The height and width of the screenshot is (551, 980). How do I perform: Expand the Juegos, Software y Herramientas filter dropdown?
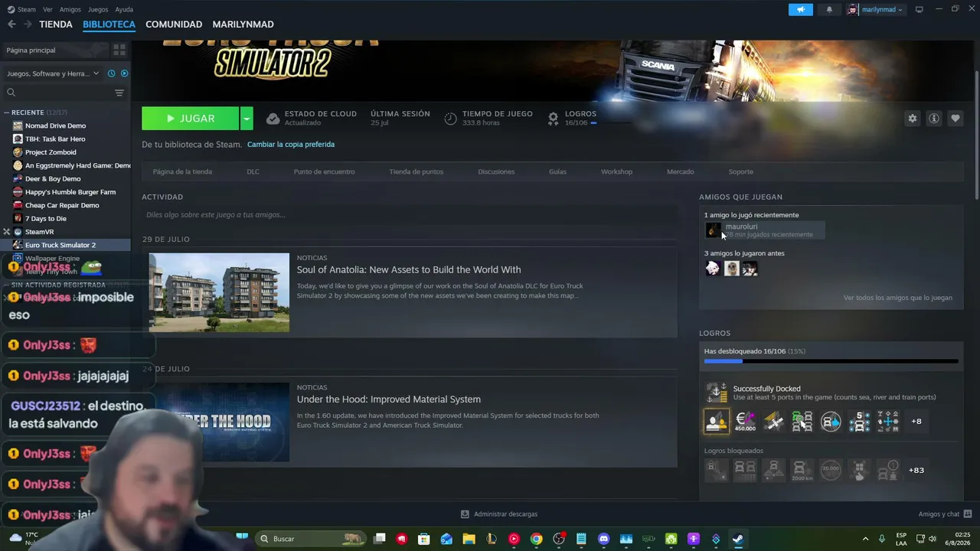tap(54, 73)
